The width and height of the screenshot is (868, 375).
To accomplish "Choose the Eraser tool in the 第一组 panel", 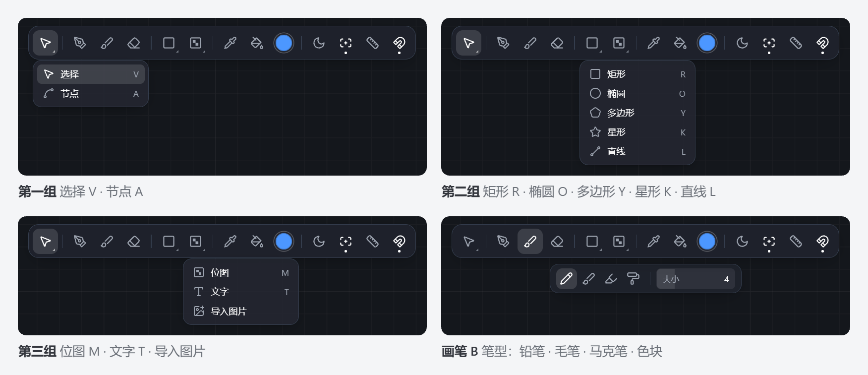I will (x=133, y=43).
